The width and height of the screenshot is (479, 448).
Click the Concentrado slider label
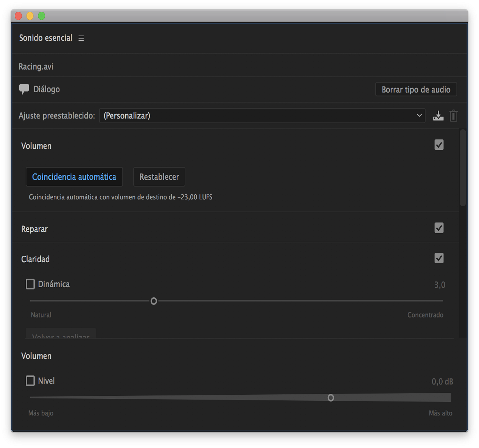click(425, 315)
